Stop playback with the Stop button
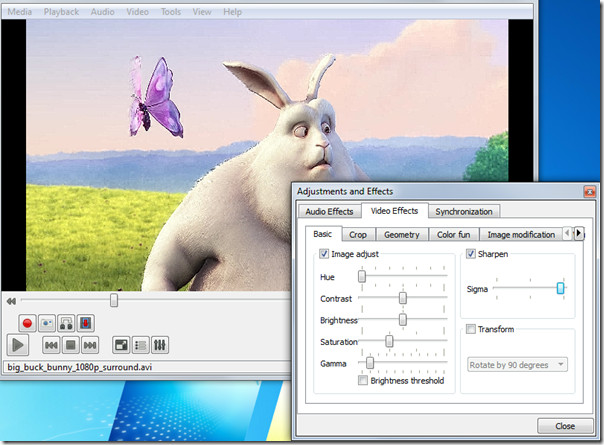604x445 pixels. [70, 345]
